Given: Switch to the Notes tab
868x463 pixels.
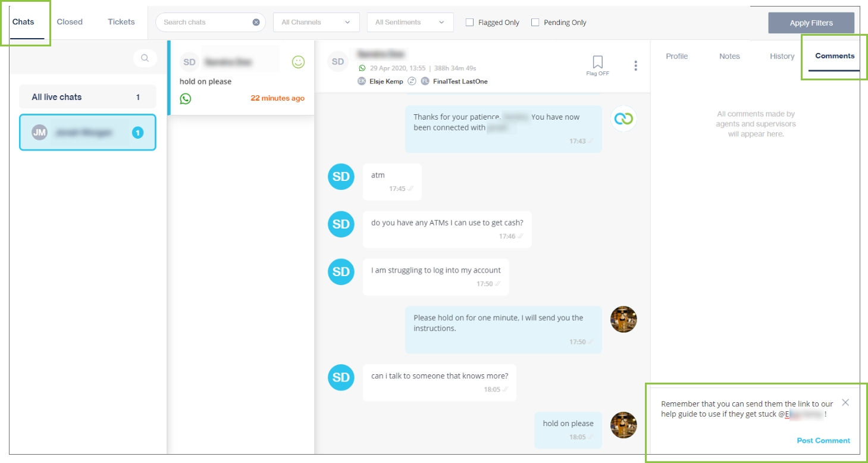Looking at the screenshot, I should (x=729, y=57).
